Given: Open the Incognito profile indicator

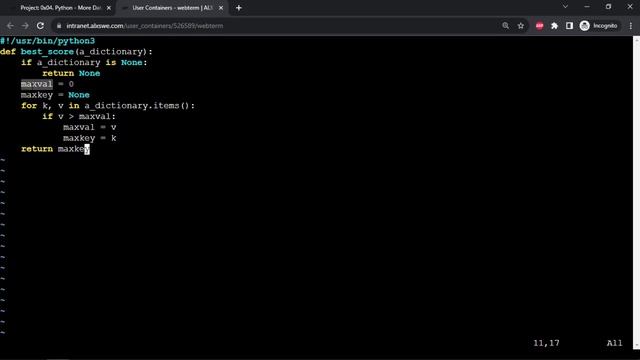Looking at the screenshot, I should click(x=599, y=26).
